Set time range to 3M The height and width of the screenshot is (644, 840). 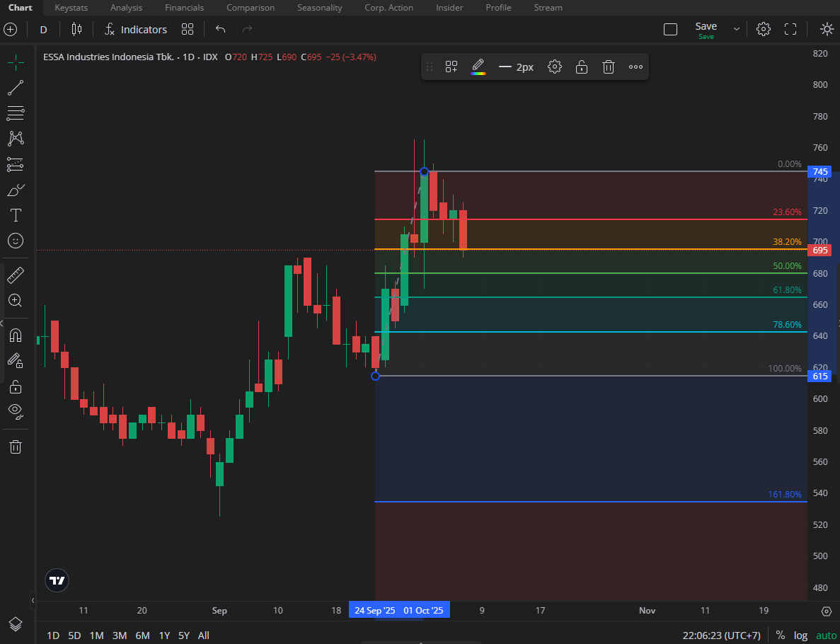pyautogui.click(x=120, y=636)
